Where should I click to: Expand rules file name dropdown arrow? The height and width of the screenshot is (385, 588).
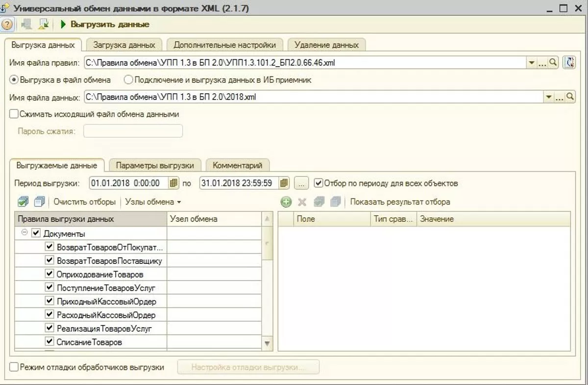[x=531, y=63]
